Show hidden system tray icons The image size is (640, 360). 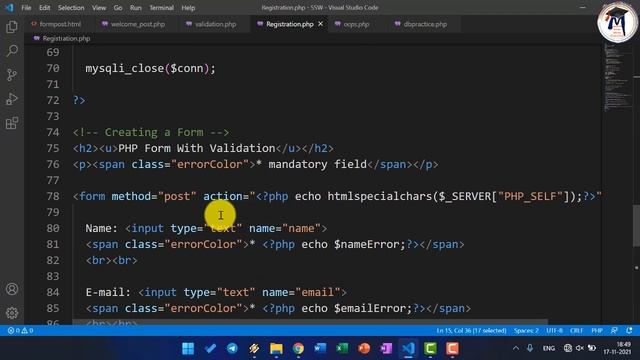pyautogui.click(x=516, y=348)
